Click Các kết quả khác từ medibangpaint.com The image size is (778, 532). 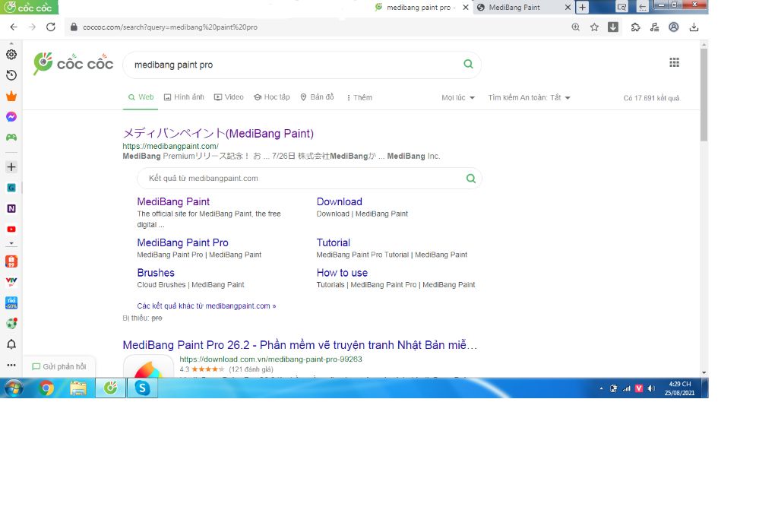pyautogui.click(x=207, y=306)
